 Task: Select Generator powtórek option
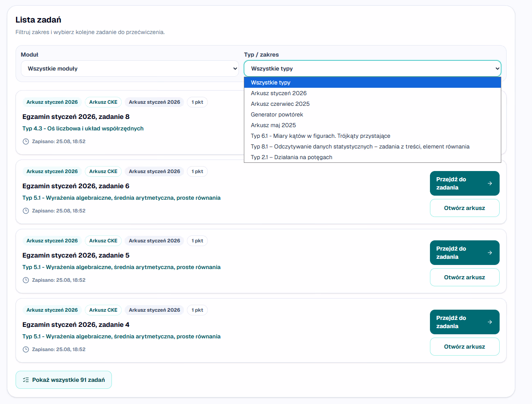tap(372, 114)
